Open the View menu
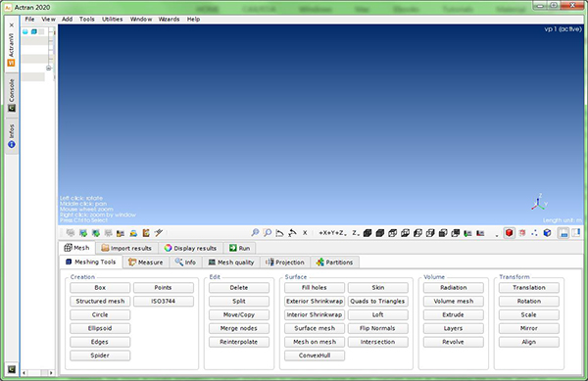This screenshot has height=381, width=588. (48, 20)
